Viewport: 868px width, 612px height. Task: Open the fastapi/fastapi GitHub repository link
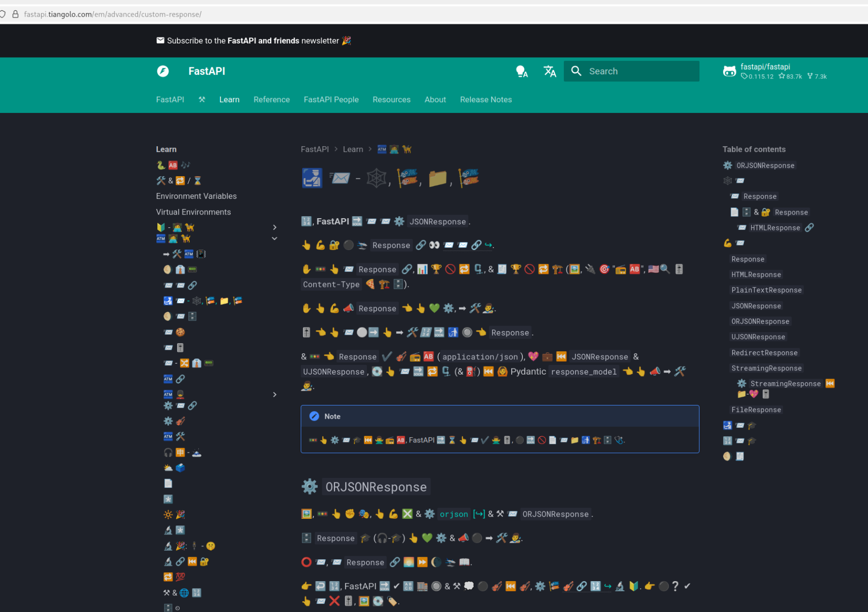775,71
